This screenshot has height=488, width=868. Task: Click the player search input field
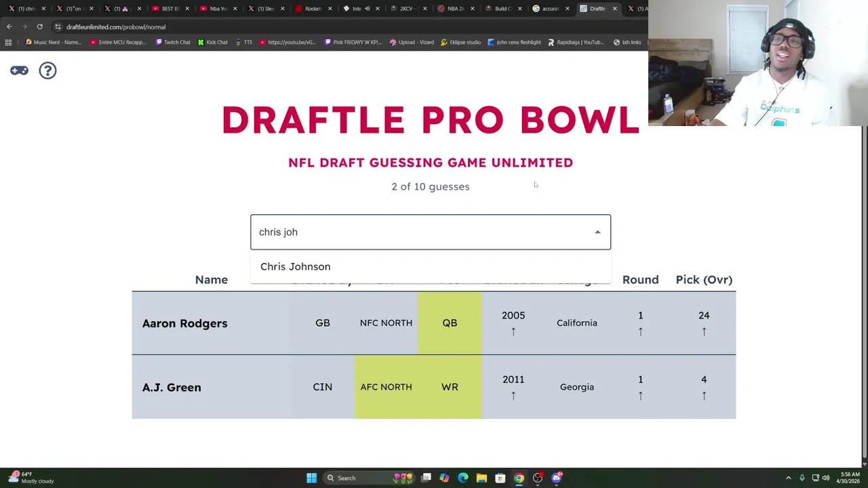(430, 232)
